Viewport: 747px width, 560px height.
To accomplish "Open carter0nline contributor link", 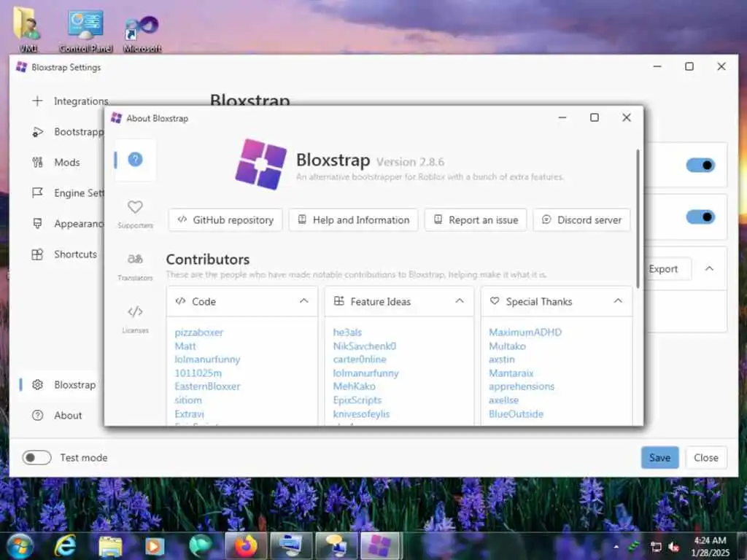I will 360,359.
